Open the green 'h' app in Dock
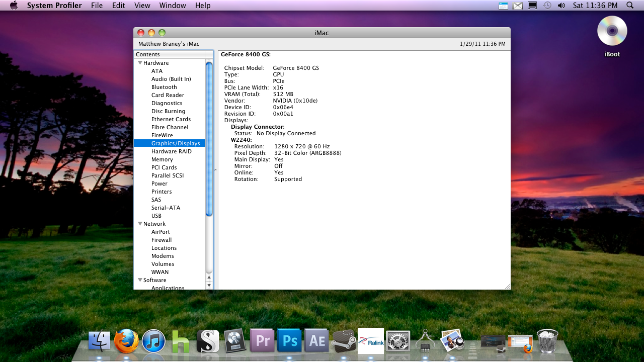The height and width of the screenshot is (362, 644). point(181,342)
